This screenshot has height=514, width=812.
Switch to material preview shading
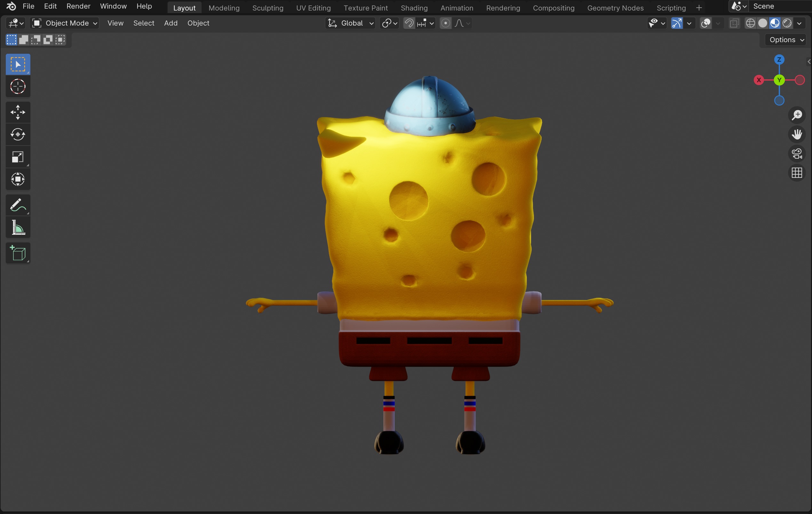(775, 23)
